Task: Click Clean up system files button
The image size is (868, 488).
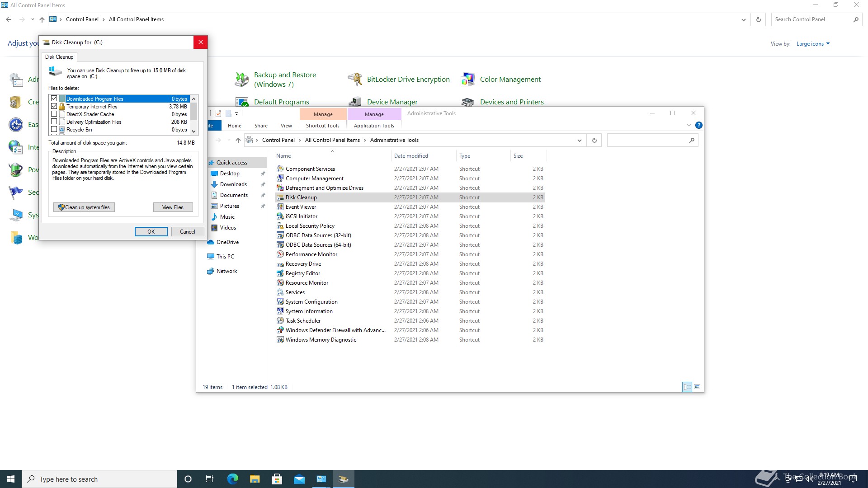Action: pos(84,207)
